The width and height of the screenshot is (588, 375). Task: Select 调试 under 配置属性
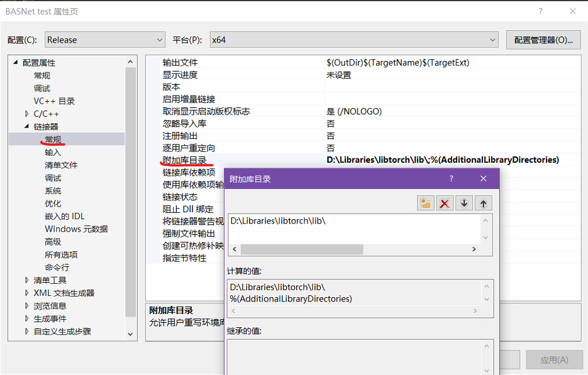click(x=42, y=89)
